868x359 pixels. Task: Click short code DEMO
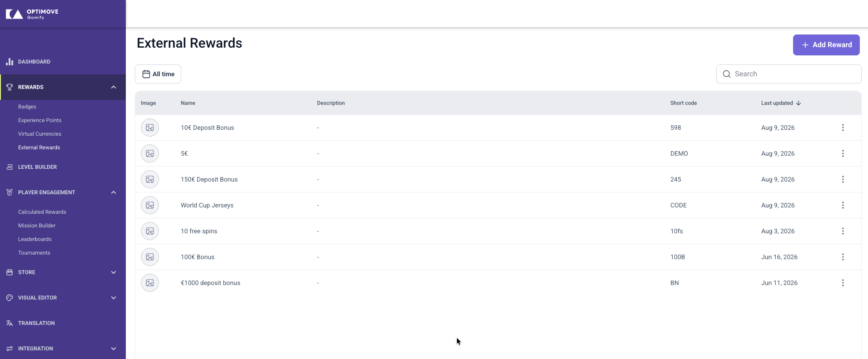(x=679, y=153)
